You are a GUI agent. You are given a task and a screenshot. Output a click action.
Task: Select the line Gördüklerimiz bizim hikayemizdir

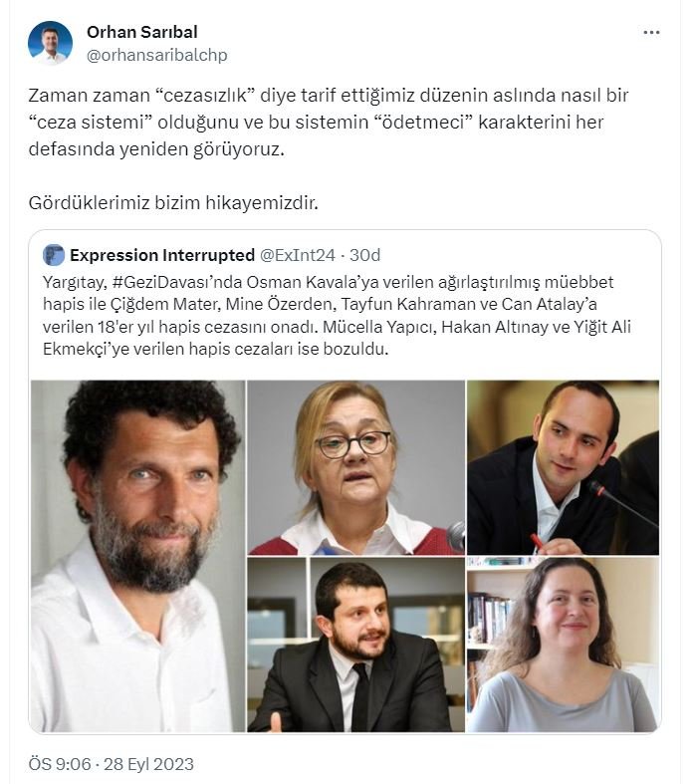coord(173,203)
